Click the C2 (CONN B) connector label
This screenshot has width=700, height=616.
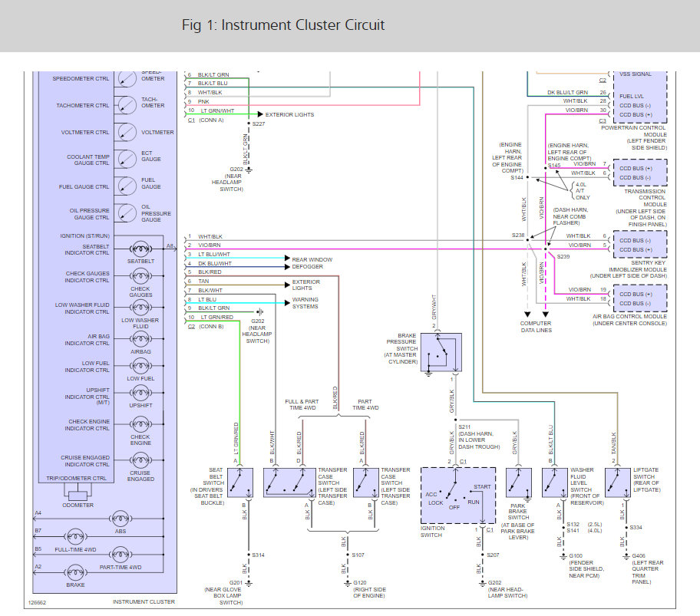tap(206, 327)
